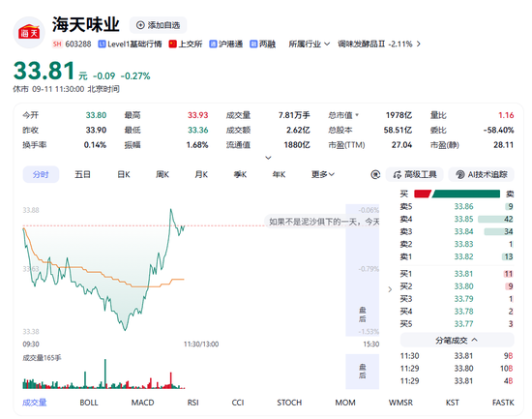Image resolution: width=532 pixels, height=419 pixels.
Task: Click the 盘后 band on the price chart
Action: [363, 270]
